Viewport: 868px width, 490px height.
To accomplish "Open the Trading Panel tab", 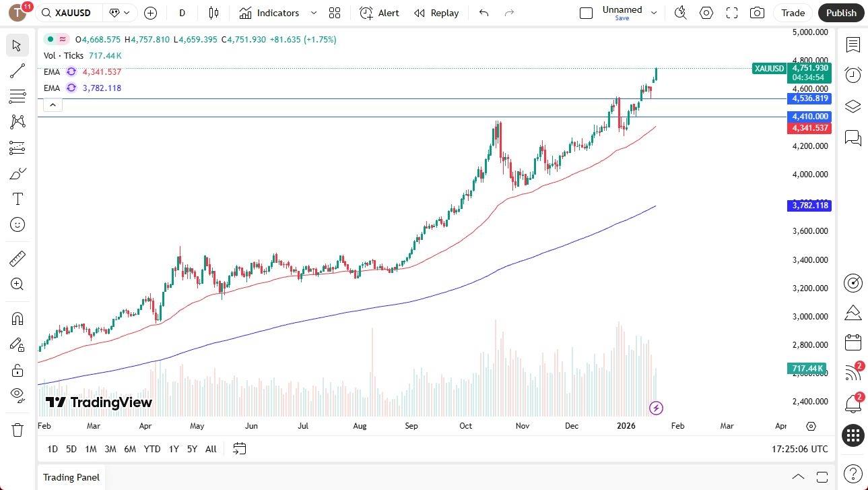I will pos(71,477).
